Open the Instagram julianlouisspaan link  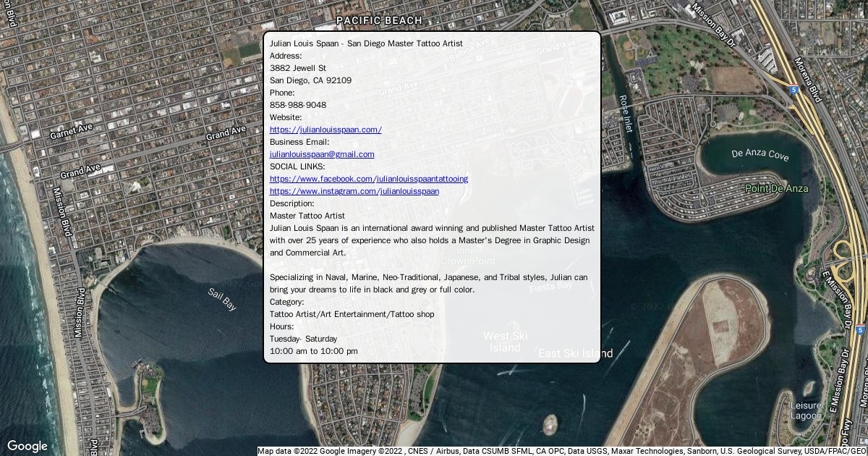(354, 191)
